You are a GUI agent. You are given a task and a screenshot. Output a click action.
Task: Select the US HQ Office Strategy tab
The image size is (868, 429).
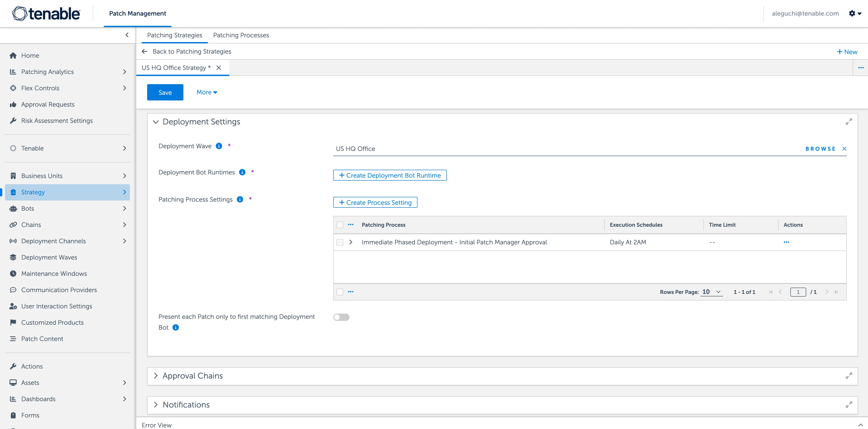pos(176,68)
